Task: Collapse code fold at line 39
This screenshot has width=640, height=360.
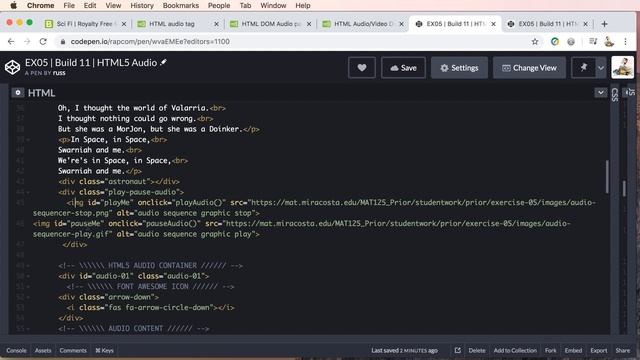Action: tap(28, 140)
